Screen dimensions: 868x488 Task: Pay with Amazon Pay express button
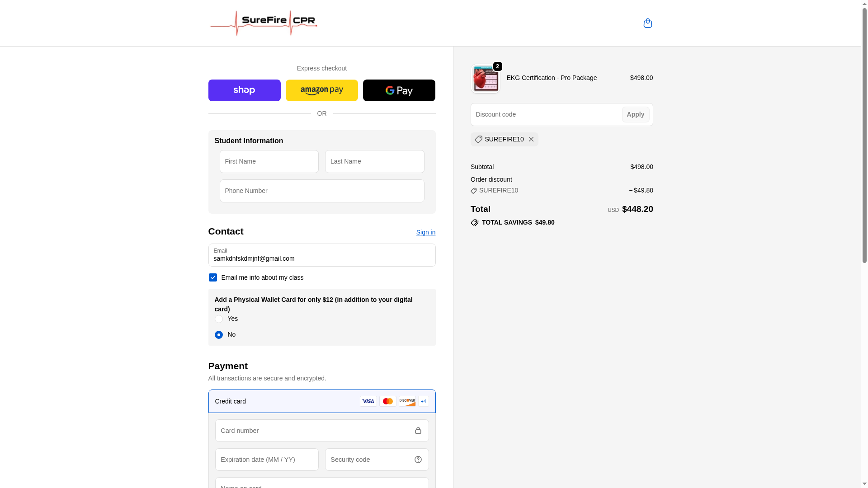coord(321,90)
